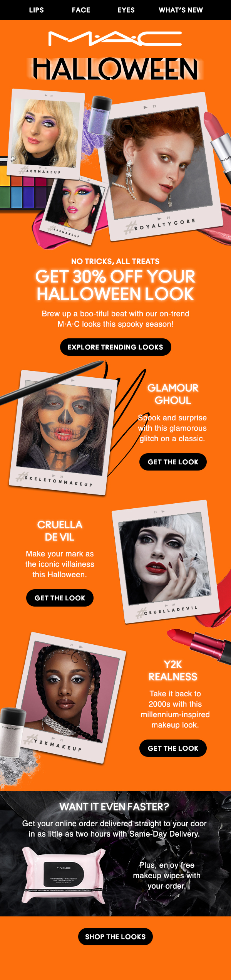Click the SHOP THE LOOKS button

point(115,936)
